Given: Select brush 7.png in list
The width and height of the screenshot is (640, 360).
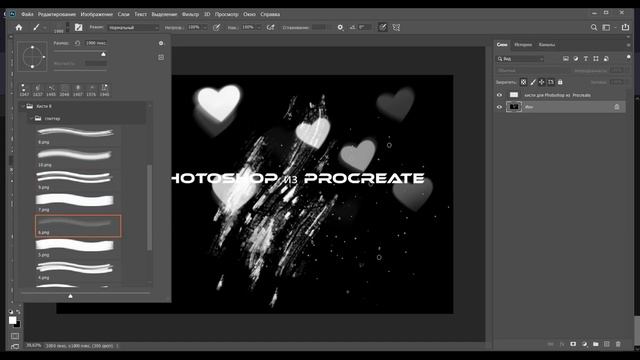Looking at the screenshot, I should point(78,203).
